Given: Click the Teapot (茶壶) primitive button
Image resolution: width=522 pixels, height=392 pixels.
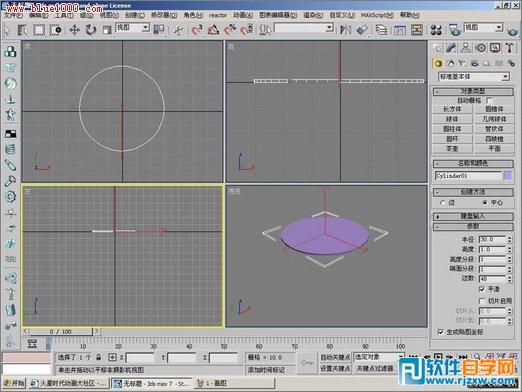Looking at the screenshot, I should pyautogui.click(x=452, y=149).
